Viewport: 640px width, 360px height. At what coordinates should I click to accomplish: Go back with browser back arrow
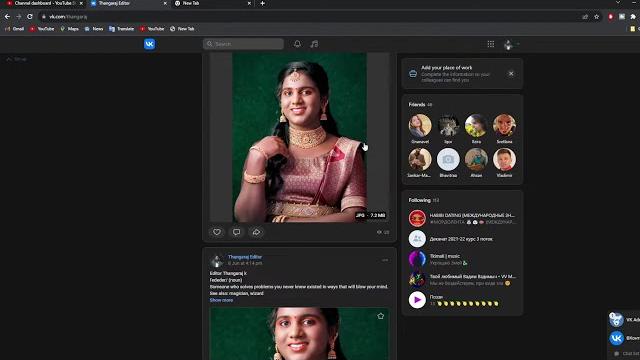coord(7,17)
